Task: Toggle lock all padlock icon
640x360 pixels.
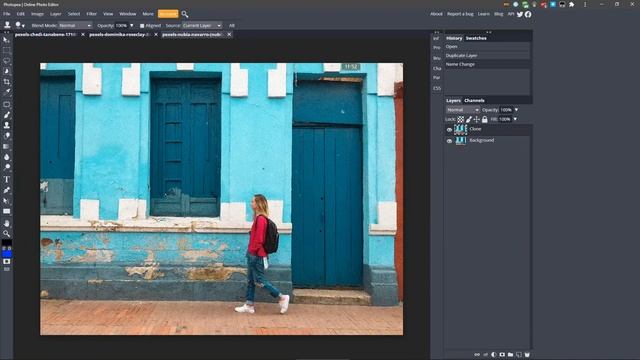Action: pos(484,119)
